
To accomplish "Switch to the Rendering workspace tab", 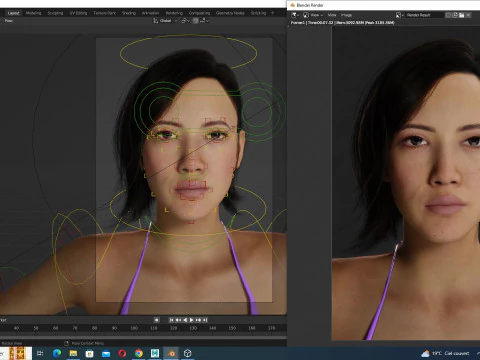I will tap(174, 13).
